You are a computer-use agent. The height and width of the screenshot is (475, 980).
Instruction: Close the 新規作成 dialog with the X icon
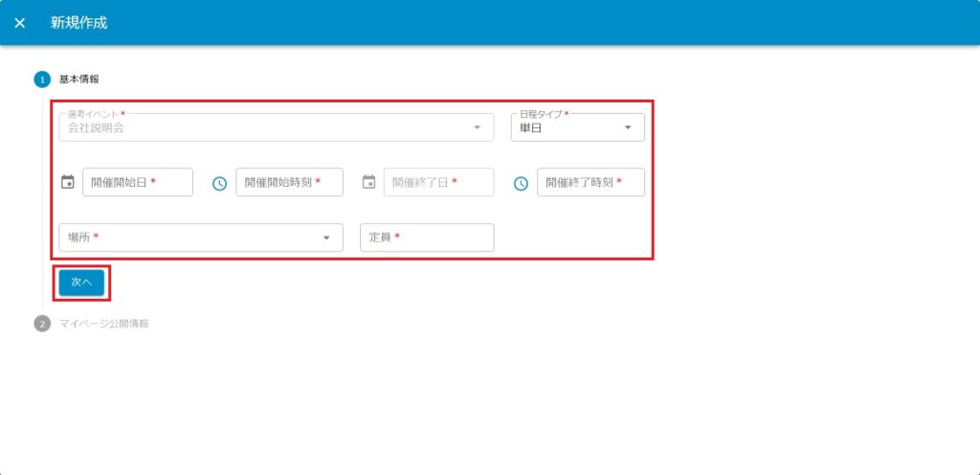pyautogui.click(x=20, y=23)
